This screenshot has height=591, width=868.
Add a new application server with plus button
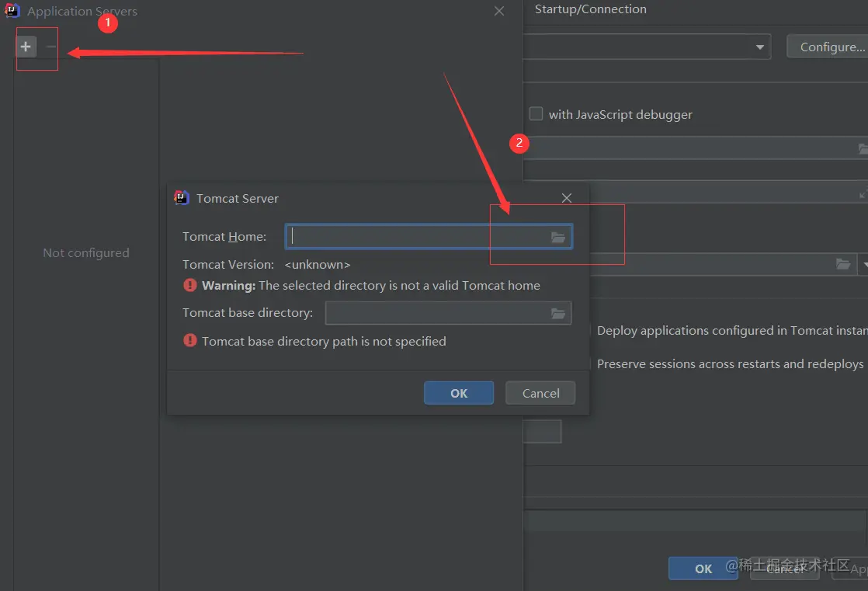pos(26,47)
